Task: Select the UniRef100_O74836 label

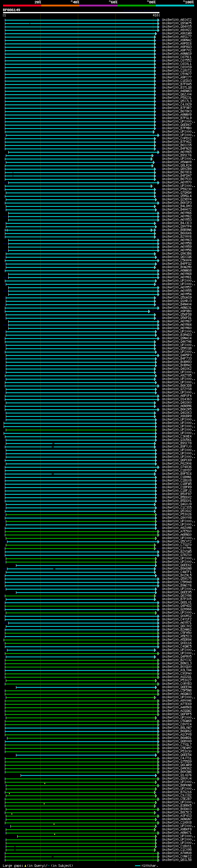Action: pyautogui.click(x=177, y=467)
